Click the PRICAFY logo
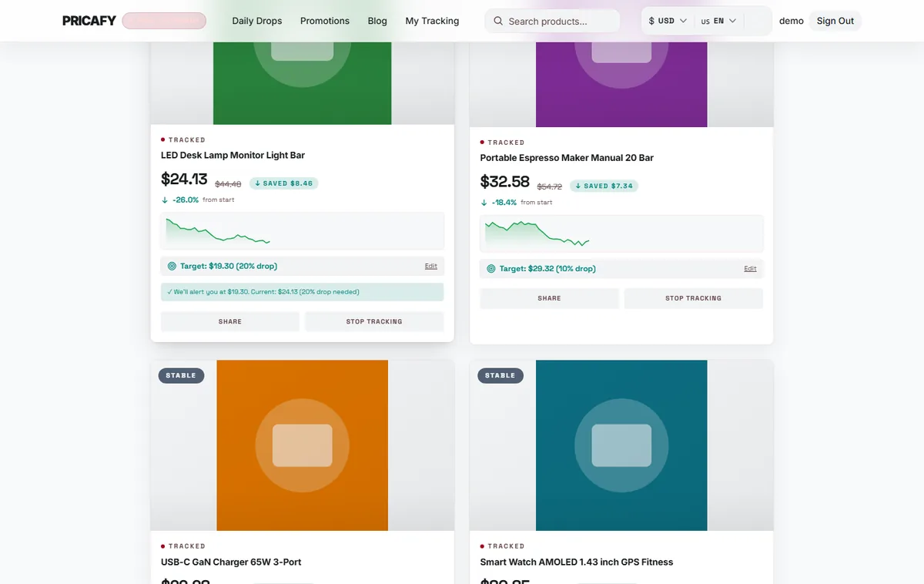 point(89,21)
